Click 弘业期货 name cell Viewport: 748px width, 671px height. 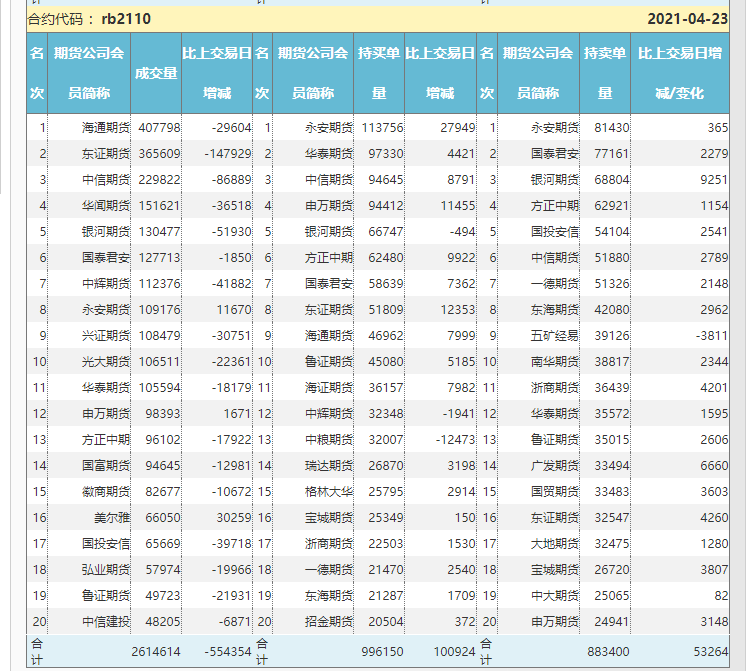(x=105, y=570)
